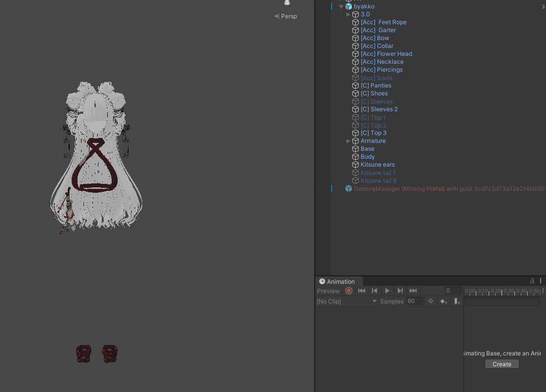Select [C] Sleeves 2 object
The width and height of the screenshot is (546, 392).
[379, 109]
